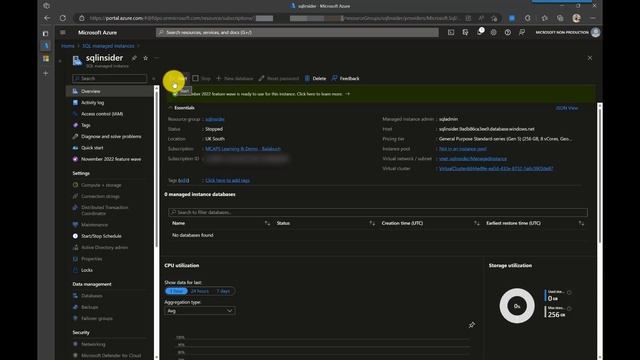
Task: Reload the page with the refresh icon
Action: [62, 18]
